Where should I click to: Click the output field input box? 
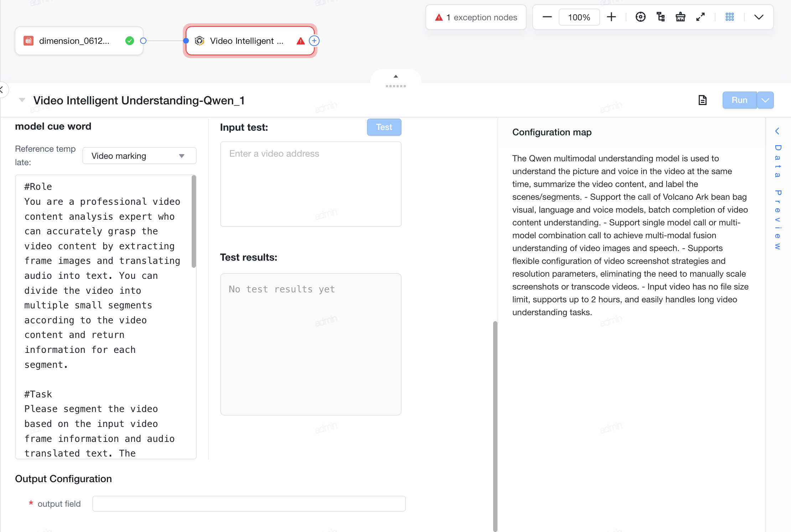click(x=249, y=504)
